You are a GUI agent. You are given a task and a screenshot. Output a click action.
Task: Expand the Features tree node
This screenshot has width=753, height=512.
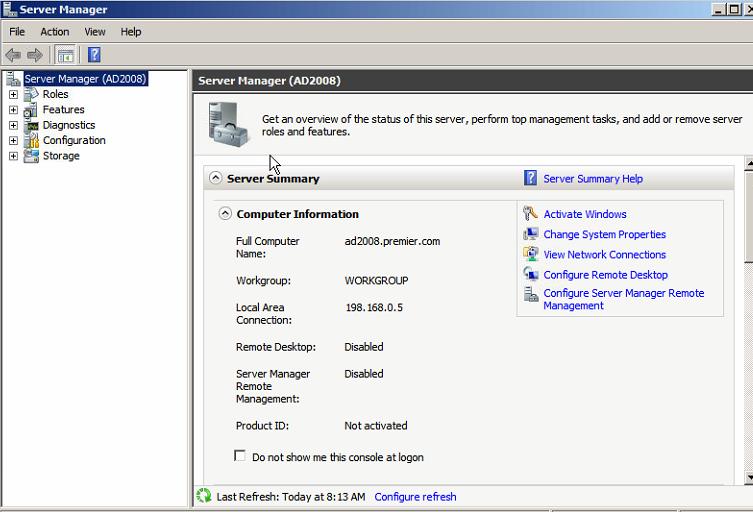pos(13,110)
